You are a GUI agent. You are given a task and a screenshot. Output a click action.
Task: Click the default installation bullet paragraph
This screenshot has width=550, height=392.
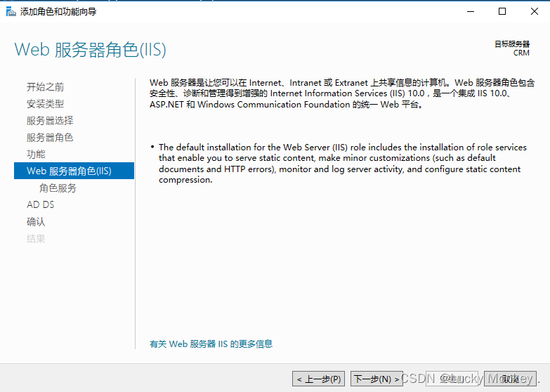342,163
